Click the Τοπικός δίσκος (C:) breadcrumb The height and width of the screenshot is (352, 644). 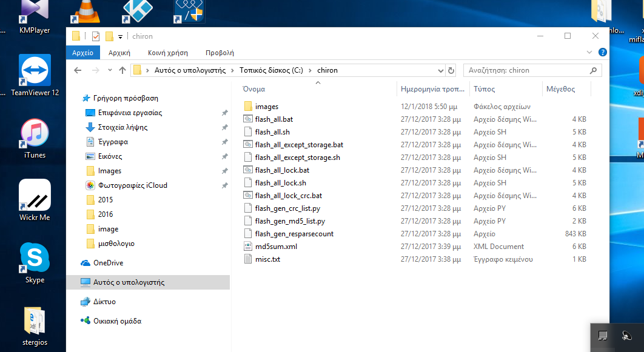(271, 70)
